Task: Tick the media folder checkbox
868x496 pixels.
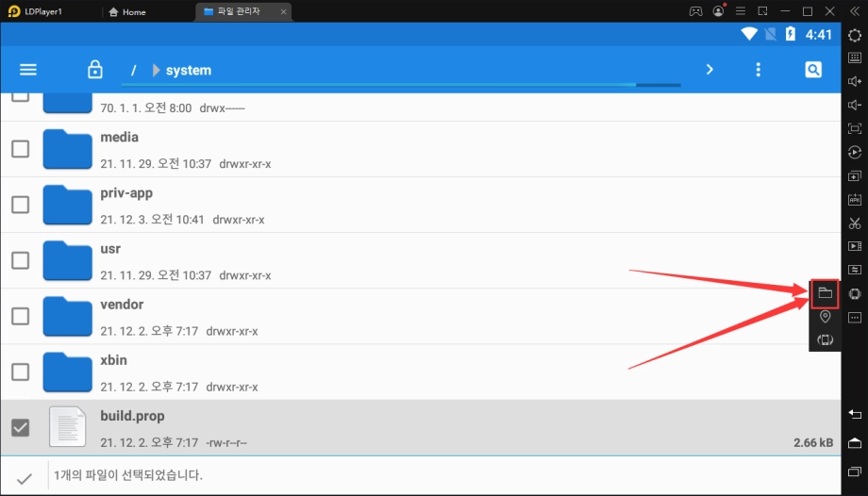Action: pos(21,149)
